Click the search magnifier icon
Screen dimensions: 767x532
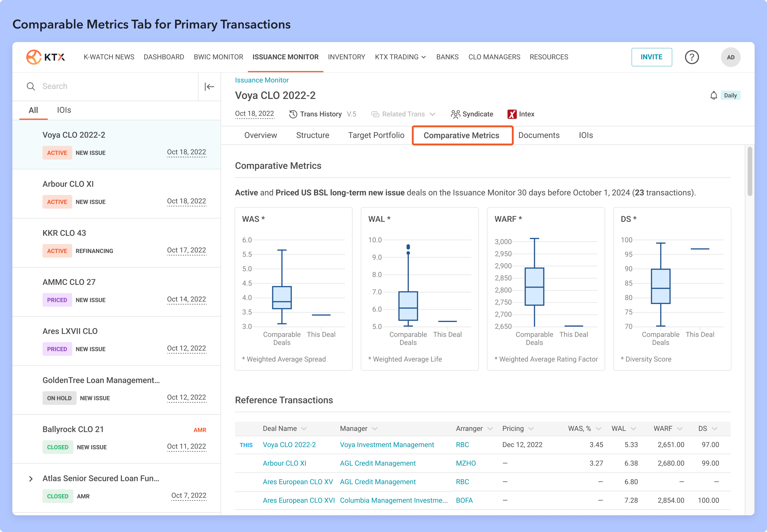click(x=31, y=87)
